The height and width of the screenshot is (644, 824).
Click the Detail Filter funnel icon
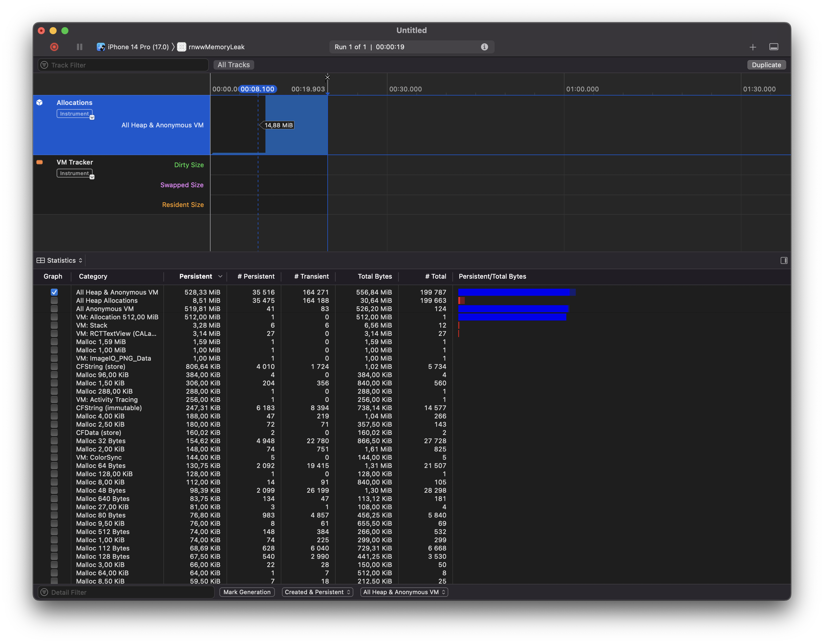pos(45,592)
